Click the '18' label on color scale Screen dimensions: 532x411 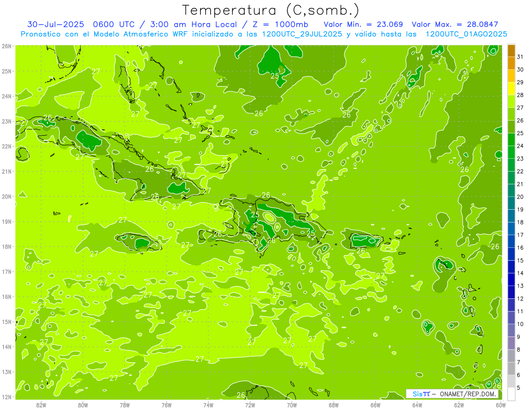520,222
